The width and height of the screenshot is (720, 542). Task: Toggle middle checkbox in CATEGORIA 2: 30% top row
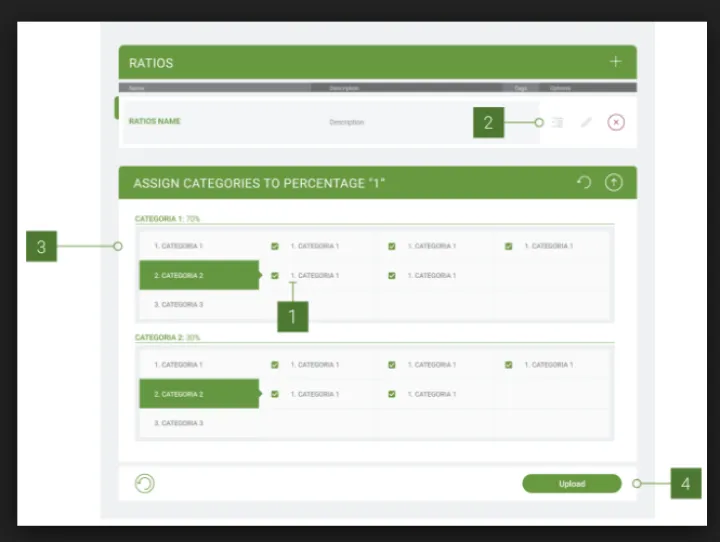click(392, 365)
